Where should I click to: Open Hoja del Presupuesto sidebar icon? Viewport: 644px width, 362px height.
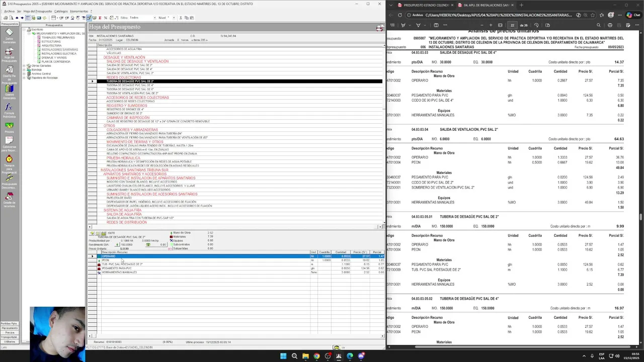(x=9, y=55)
